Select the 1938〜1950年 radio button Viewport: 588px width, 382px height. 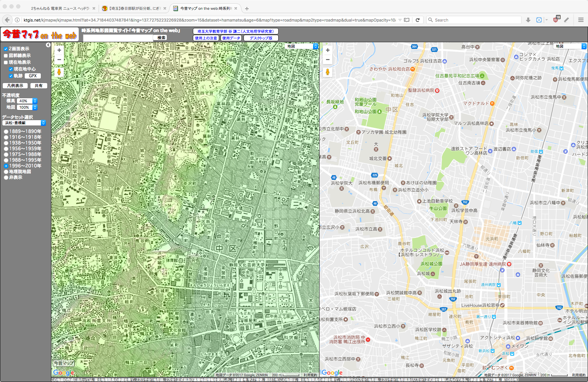coord(6,143)
